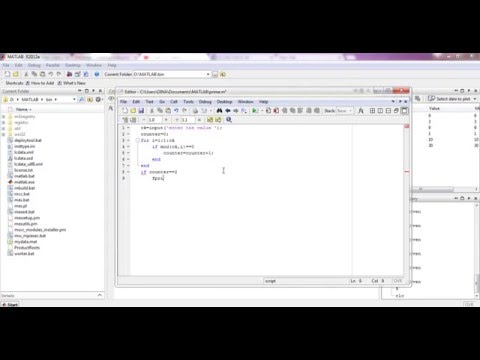Image resolution: width=480 pixels, height=360 pixels.
Task: Click the New file icon in the MATLAB main toolbar
Action: (7, 74)
